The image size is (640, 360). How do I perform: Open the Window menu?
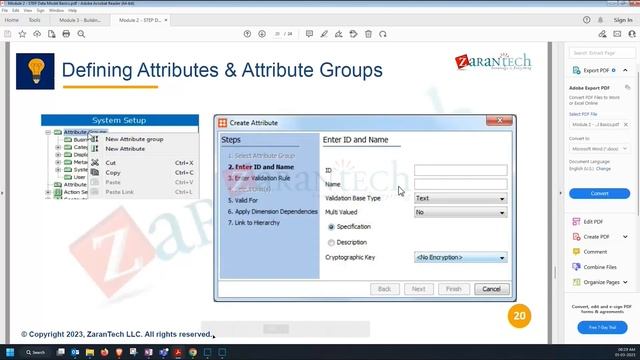(x=56, y=10)
